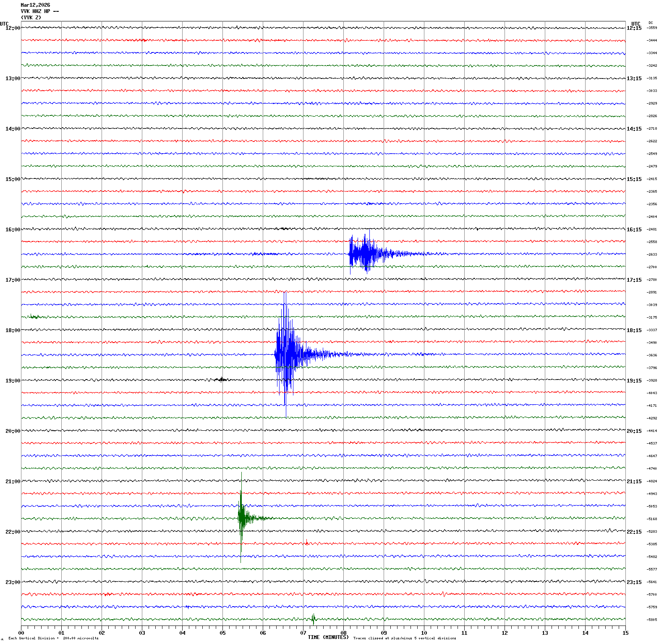Select the 23:00 hour label on left

pyautogui.click(x=13, y=582)
